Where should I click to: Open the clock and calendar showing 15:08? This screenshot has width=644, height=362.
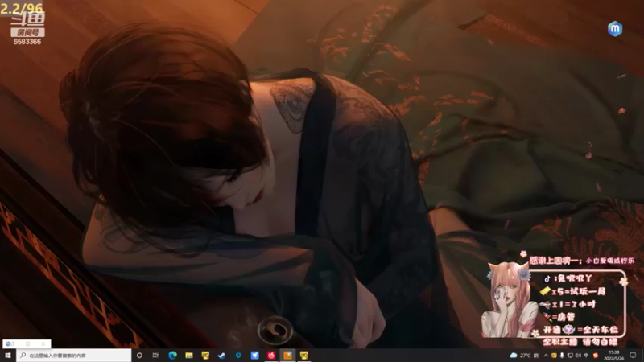(x=614, y=356)
